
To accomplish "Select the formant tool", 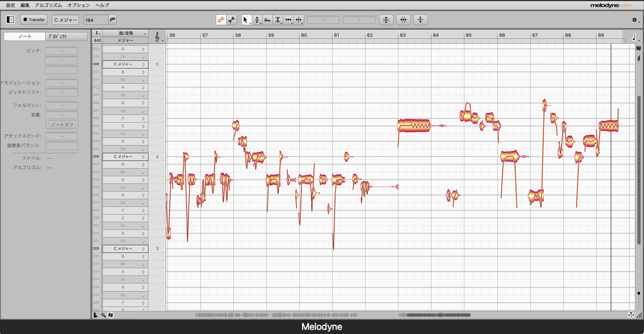I will (268, 20).
